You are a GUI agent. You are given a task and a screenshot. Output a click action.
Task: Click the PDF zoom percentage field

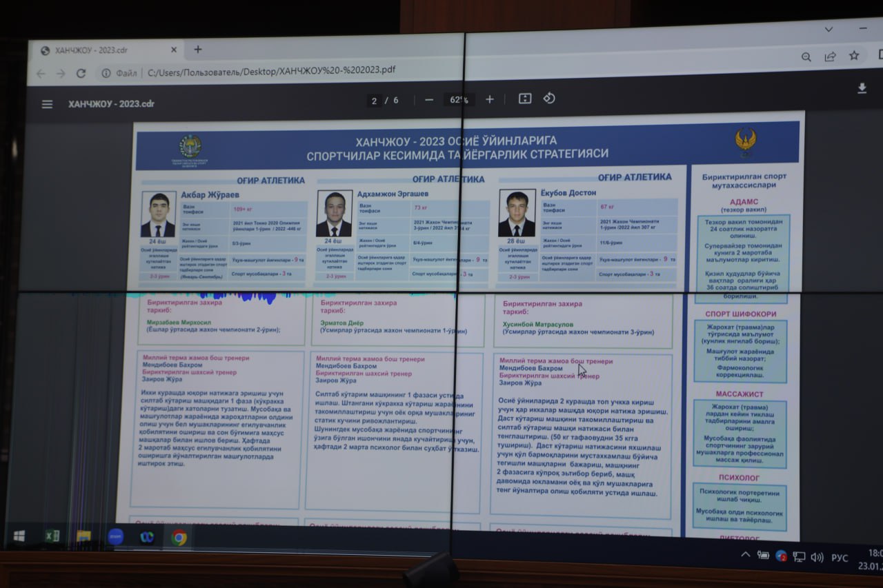[459, 100]
